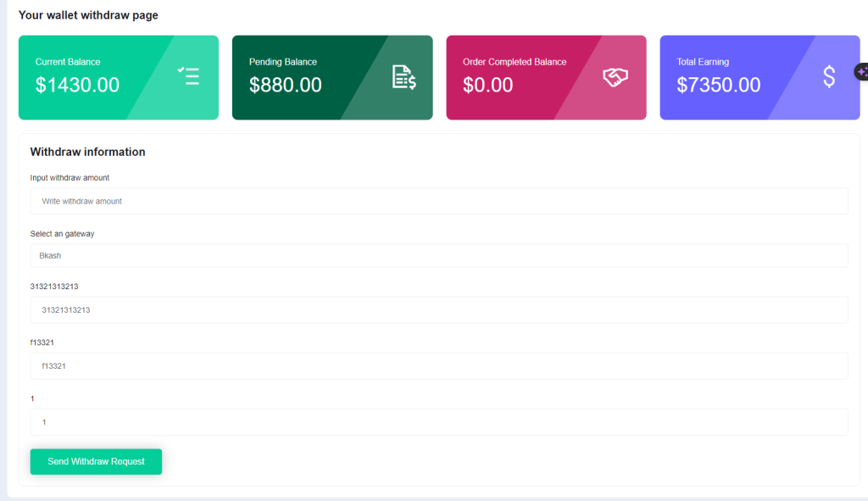Click the Current Balance card label
Viewport: 868px width, 501px height.
pyautogui.click(x=68, y=62)
